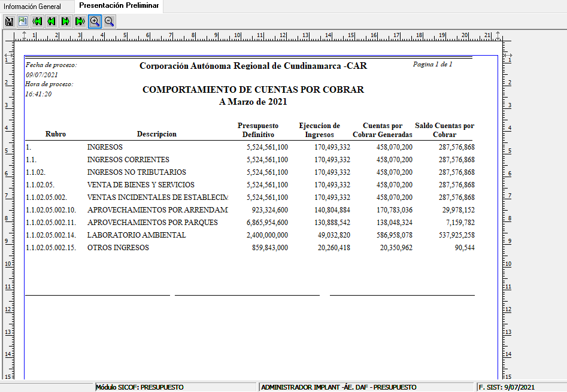This screenshot has height=392, width=567.
Task: Click the F. SIST date status panel
Action: [x=520, y=387]
